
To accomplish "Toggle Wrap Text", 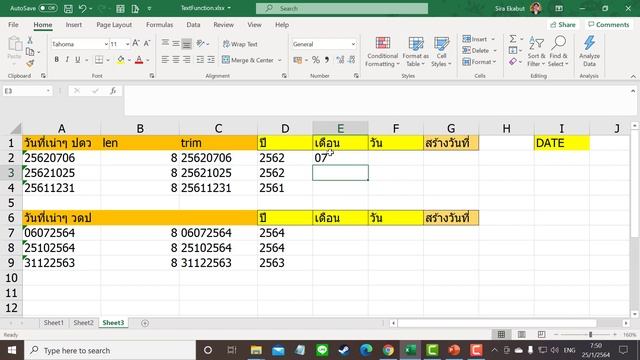I will [240, 44].
